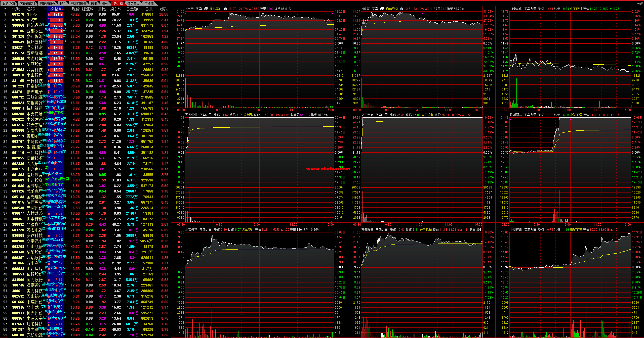644x338 pixels.
Task: Select row 600792 云煤能源
Action: tap(86, 97)
